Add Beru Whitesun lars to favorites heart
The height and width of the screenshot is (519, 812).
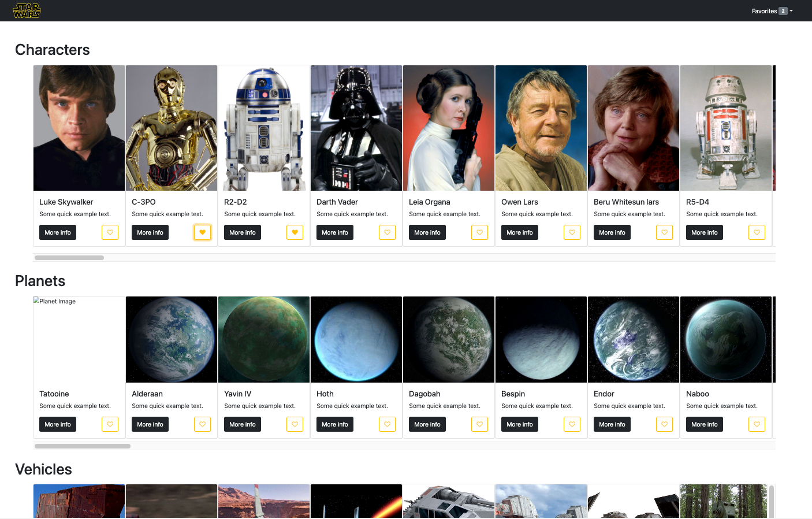(664, 232)
